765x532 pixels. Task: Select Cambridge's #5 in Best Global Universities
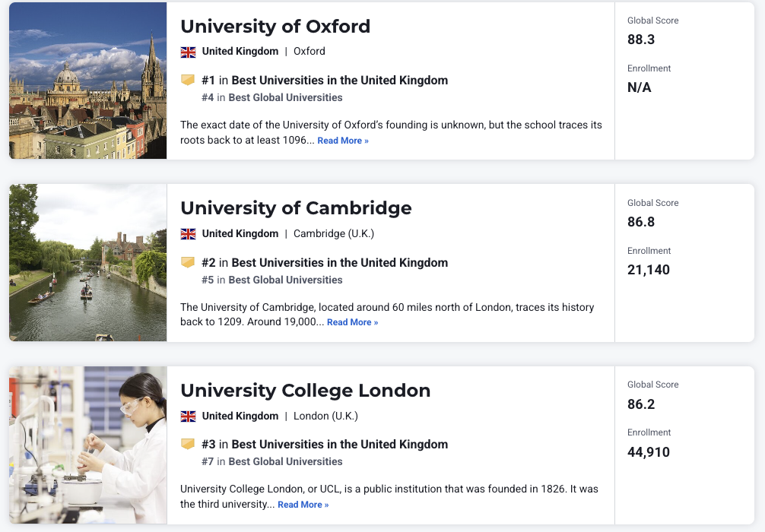pos(272,280)
